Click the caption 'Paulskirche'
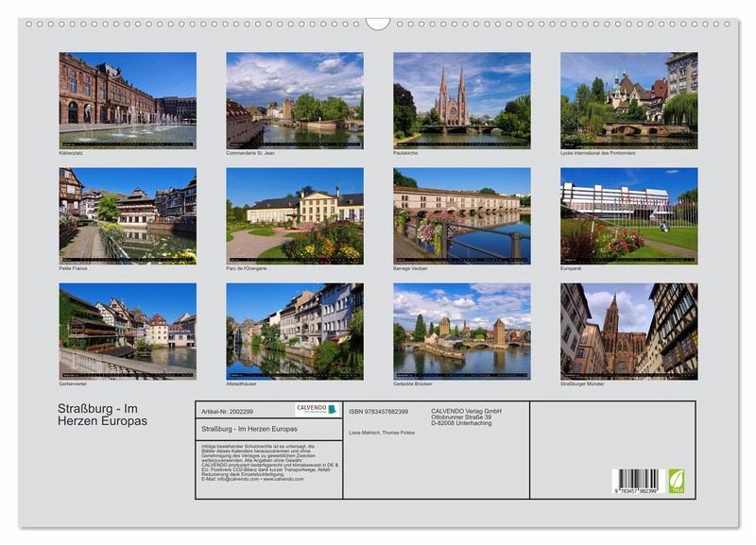Screen dimensions: 756x545 tap(405, 153)
